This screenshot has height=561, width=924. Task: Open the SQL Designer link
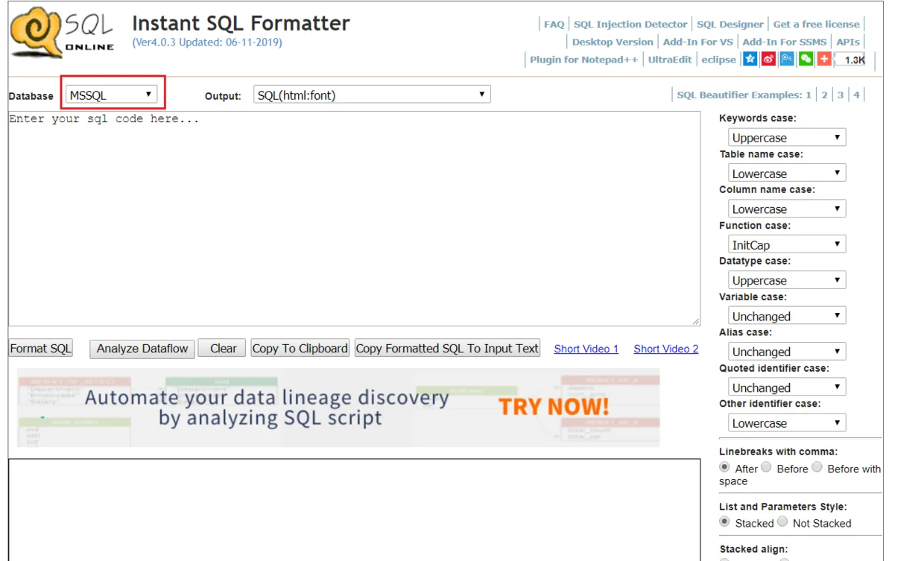tap(730, 25)
